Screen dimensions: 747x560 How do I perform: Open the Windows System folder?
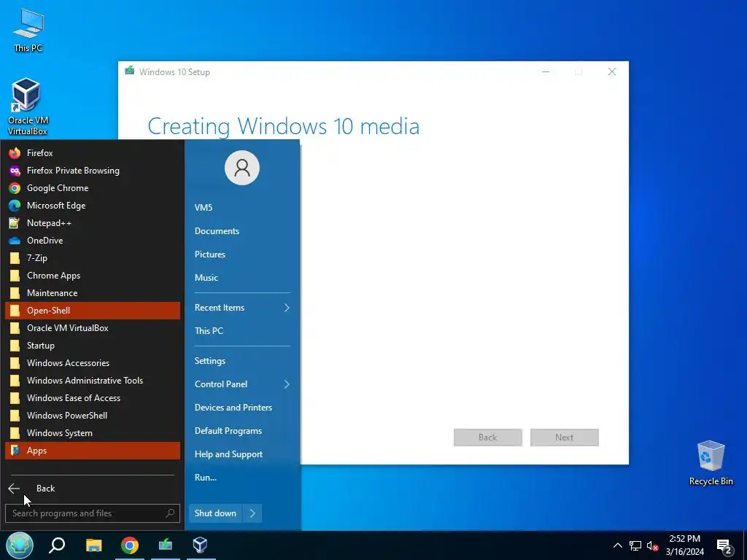pyautogui.click(x=93, y=433)
